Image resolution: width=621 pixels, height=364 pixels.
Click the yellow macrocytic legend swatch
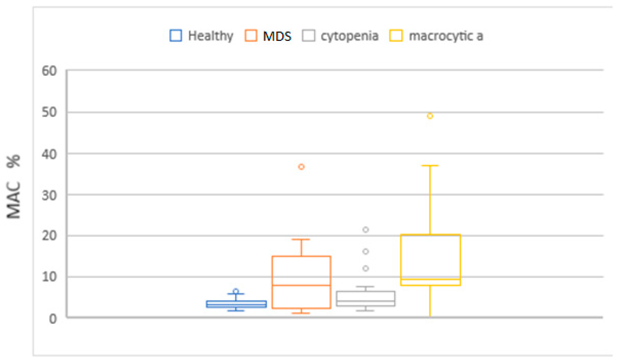396,36
